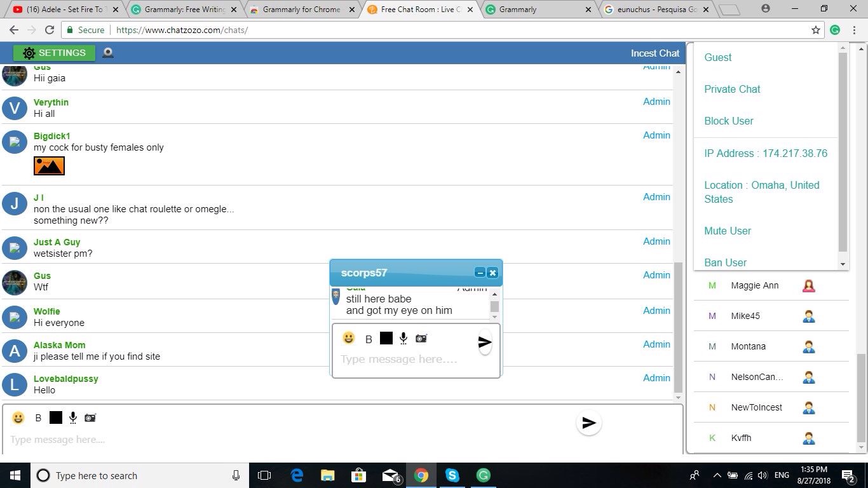This screenshot has width=868, height=488.
Task: Send the message with main arrow button
Action: point(589,423)
